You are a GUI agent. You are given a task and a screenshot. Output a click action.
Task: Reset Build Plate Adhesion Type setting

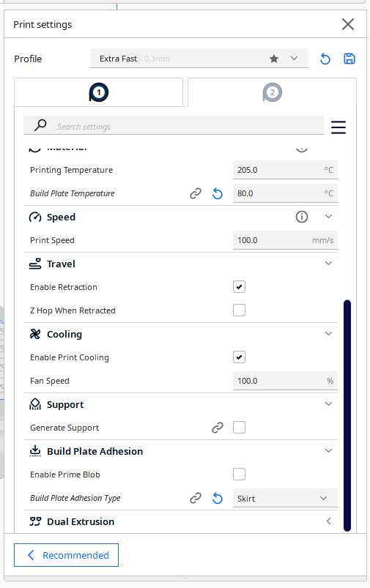click(218, 498)
